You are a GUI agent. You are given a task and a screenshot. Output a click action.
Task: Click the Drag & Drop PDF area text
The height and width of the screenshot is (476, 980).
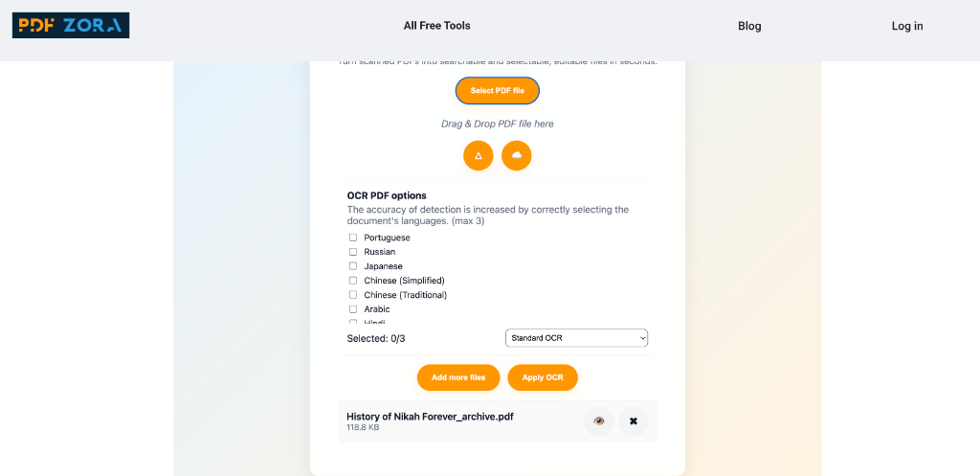[x=497, y=124]
